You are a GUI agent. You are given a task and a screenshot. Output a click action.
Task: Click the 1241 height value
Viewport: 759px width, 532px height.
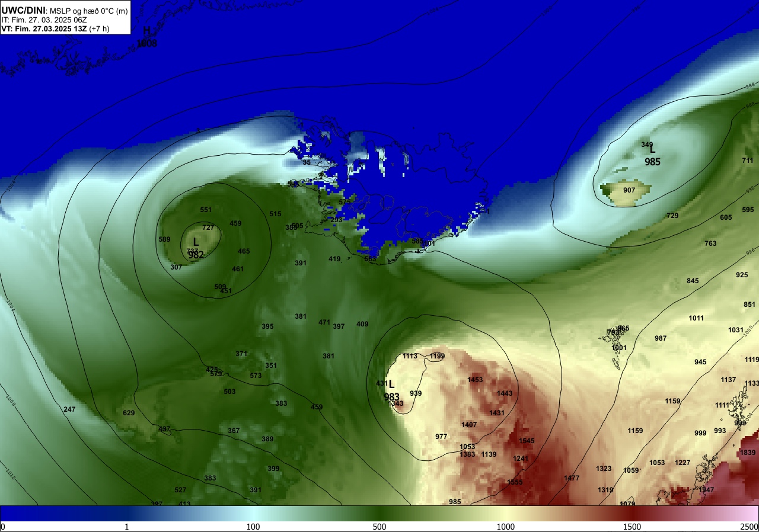point(521,459)
